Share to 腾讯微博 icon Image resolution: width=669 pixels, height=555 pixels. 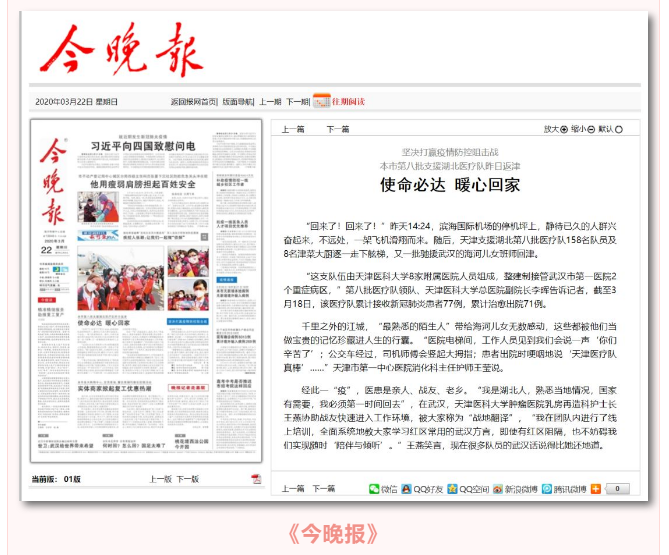click(547, 489)
